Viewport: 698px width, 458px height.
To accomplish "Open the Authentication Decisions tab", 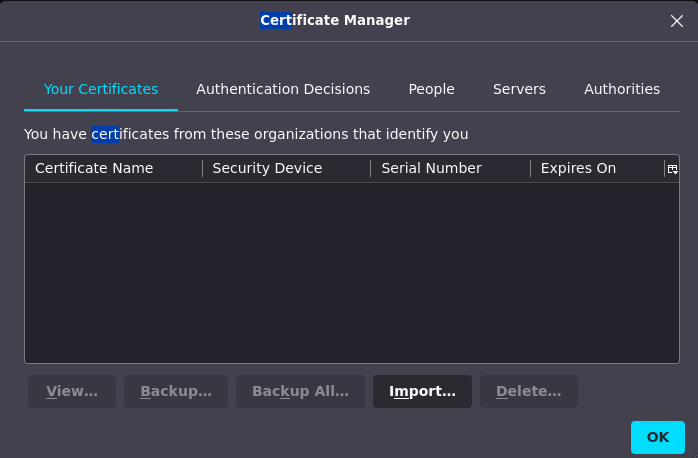I will click(x=283, y=89).
